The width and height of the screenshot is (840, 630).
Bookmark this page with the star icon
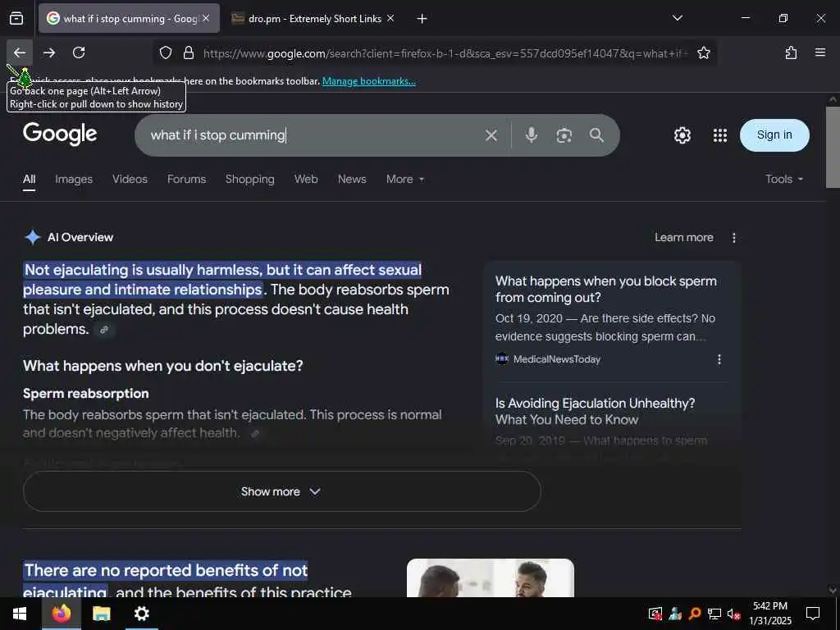(x=703, y=53)
